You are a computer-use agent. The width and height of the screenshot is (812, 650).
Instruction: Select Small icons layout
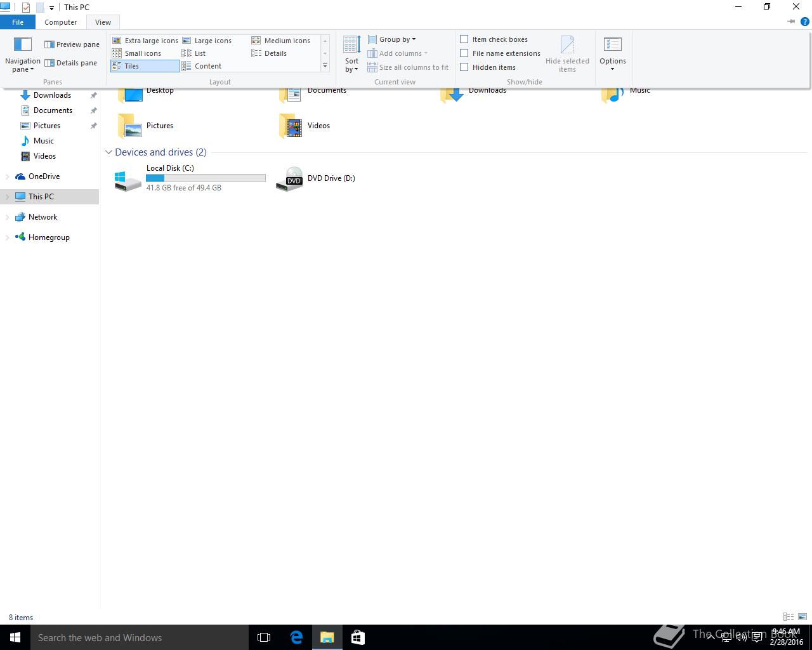pos(137,53)
